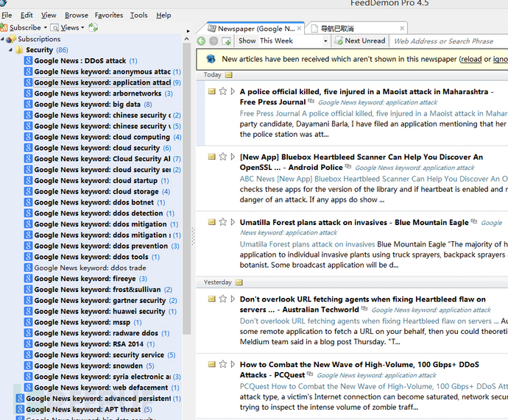Click popup icon after Free Press Journal title
Viewport: 508px width, 420px height.
311,101
